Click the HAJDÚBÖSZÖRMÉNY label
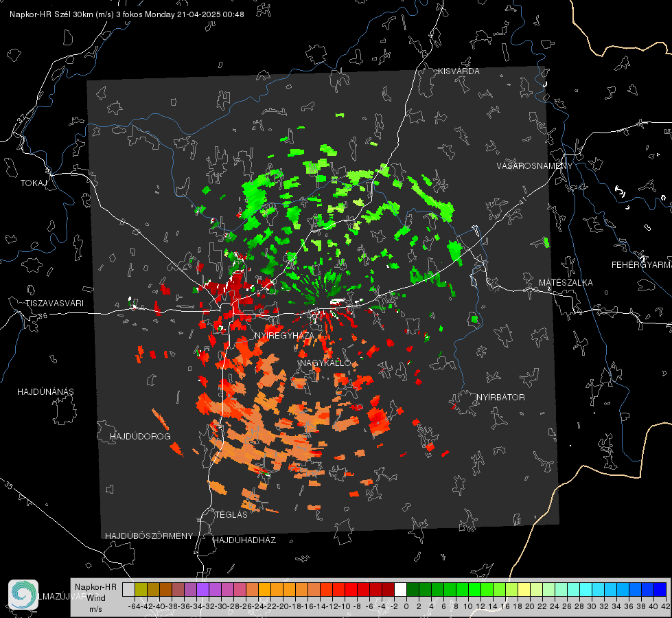Viewport: 672px width, 618px height. click(x=149, y=536)
